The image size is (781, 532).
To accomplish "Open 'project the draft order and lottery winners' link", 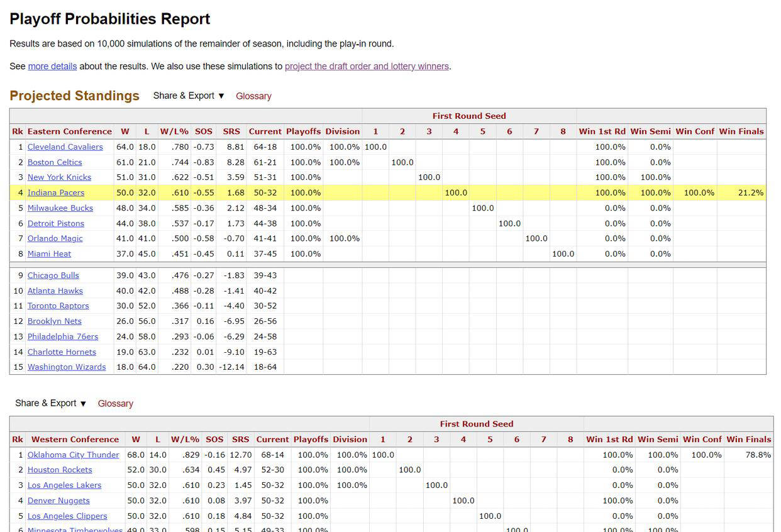I will pos(367,66).
